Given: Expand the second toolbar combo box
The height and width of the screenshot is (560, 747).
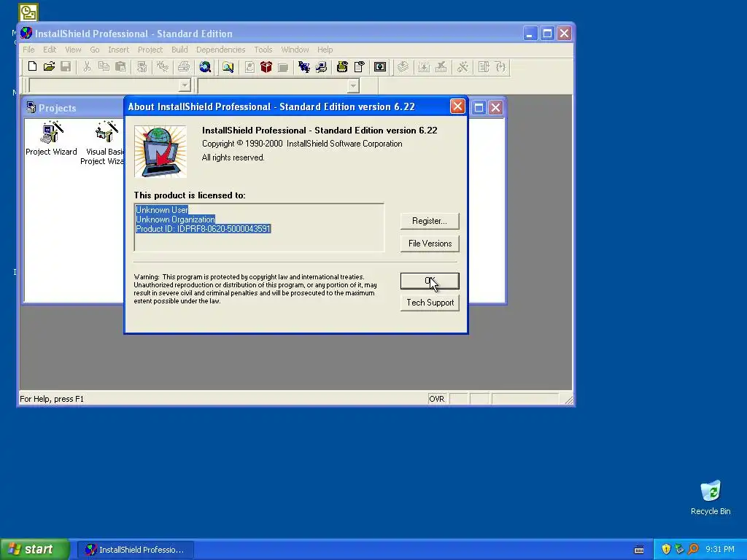Looking at the screenshot, I should (353, 86).
